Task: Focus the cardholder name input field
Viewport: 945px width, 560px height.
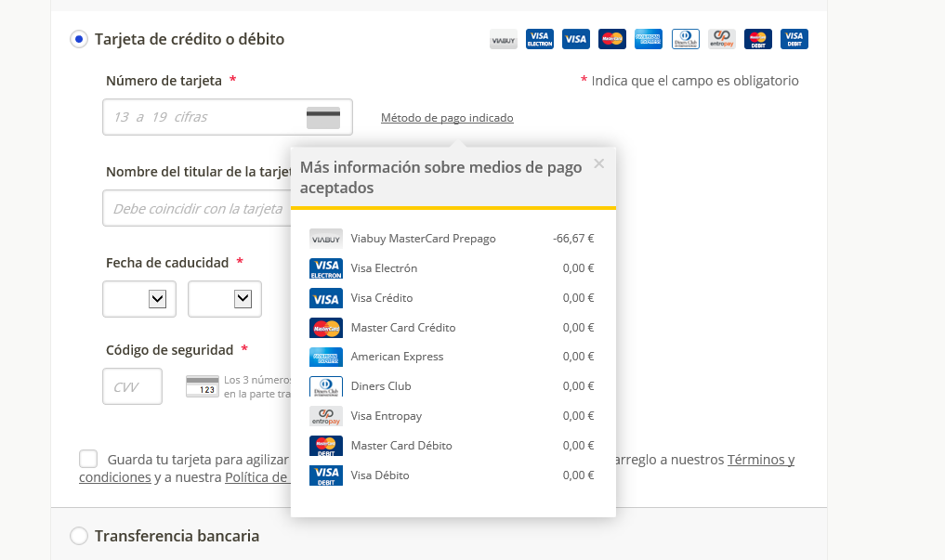Action: pos(197,208)
